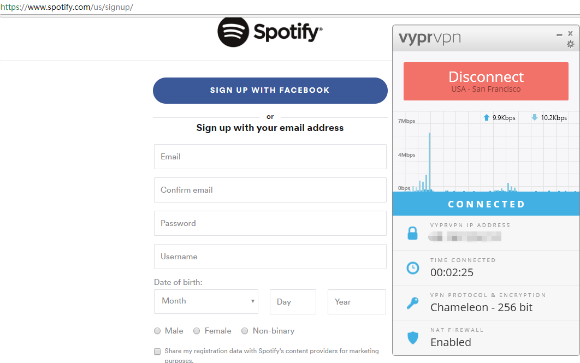Click the Spotify logo icon
Viewport: 580px width, 363px height.
233,32
